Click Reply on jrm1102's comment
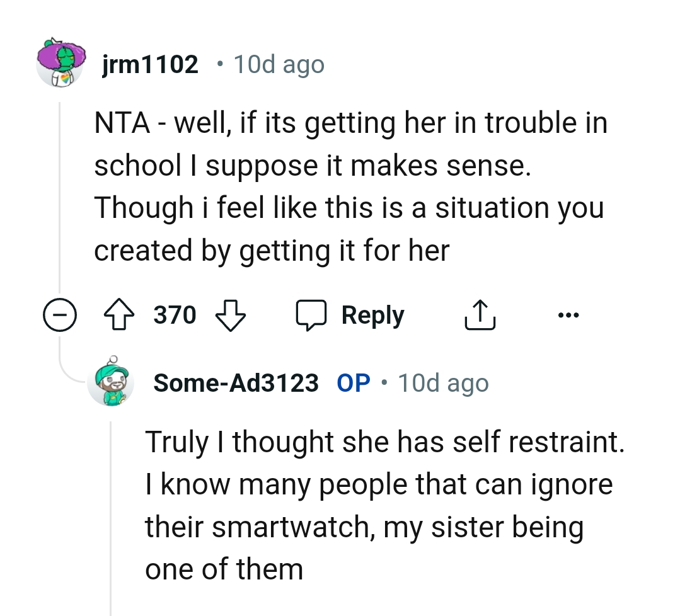Screen dimensions: 680x616 [x=372, y=315]
